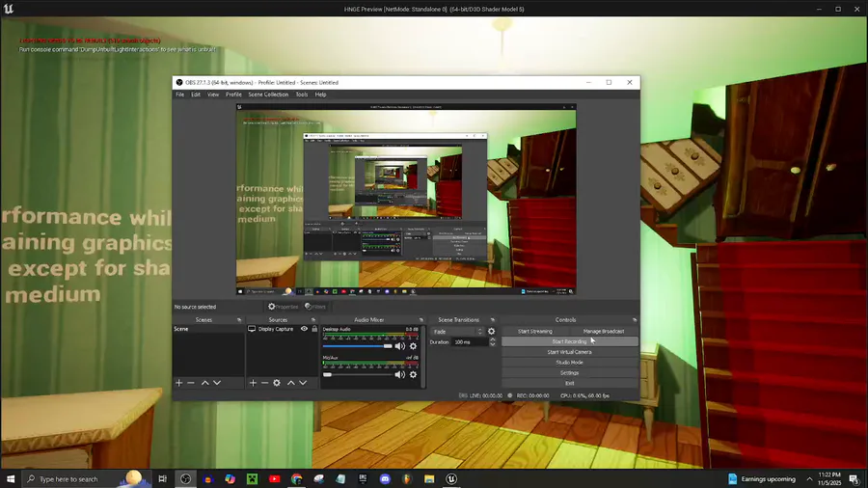Click the Duration spinner arrows in Scene Transitions

[494, 341]
